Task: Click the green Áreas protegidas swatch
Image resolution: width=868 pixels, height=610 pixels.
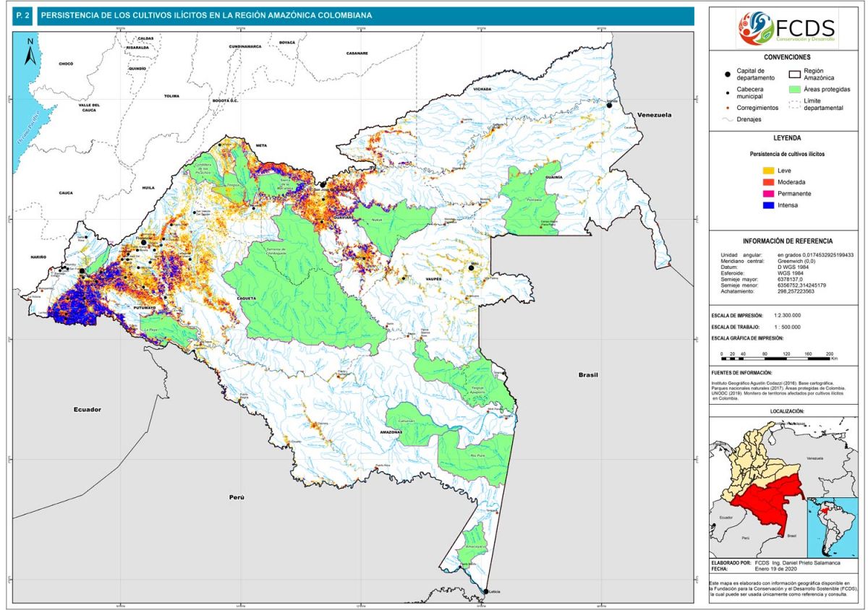Action: tap(794, 90)
